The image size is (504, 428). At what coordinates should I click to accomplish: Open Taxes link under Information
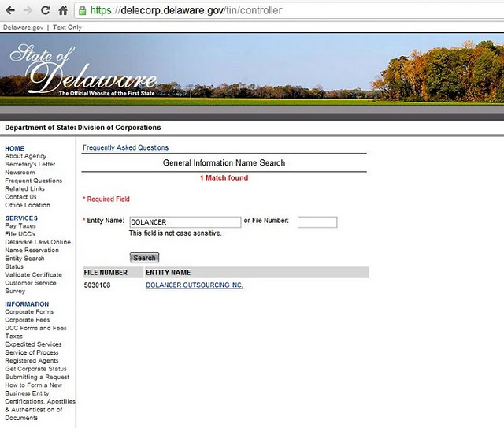click(14, 336)
